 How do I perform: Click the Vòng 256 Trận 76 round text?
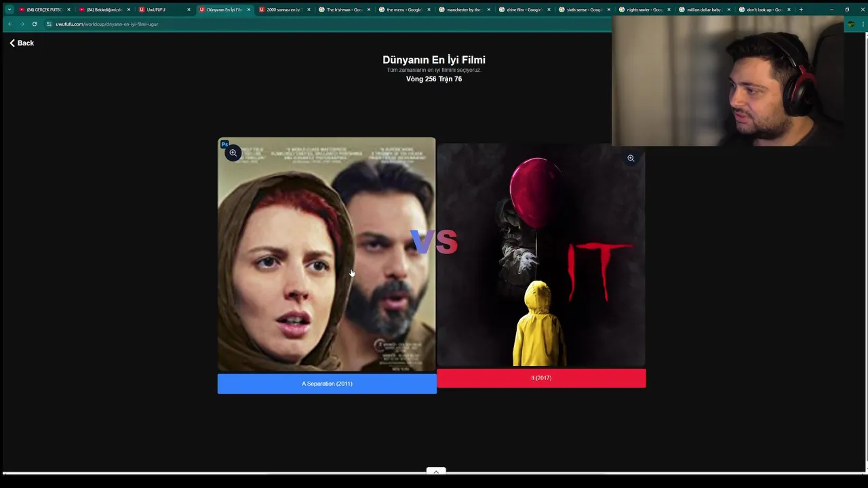434,79
